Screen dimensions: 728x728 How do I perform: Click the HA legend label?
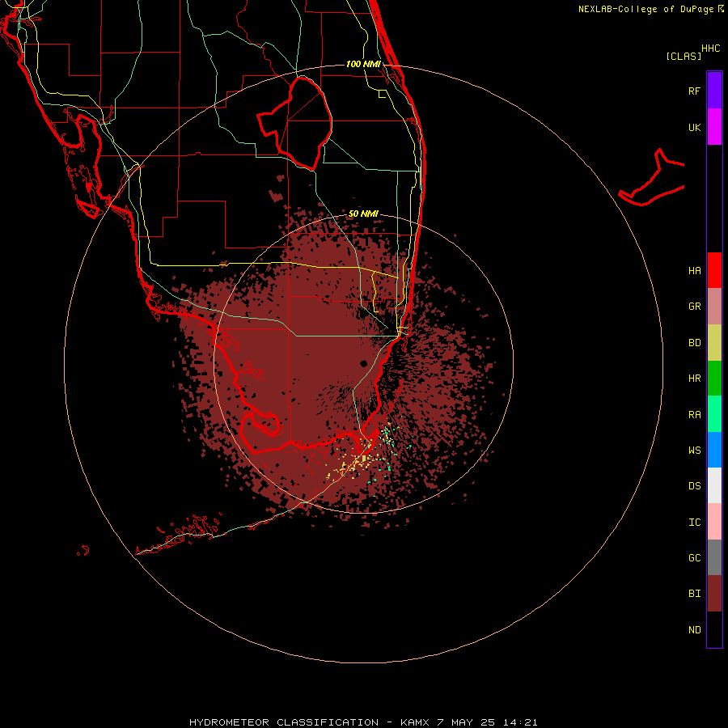pyautogui.click(x=694, y=270)
